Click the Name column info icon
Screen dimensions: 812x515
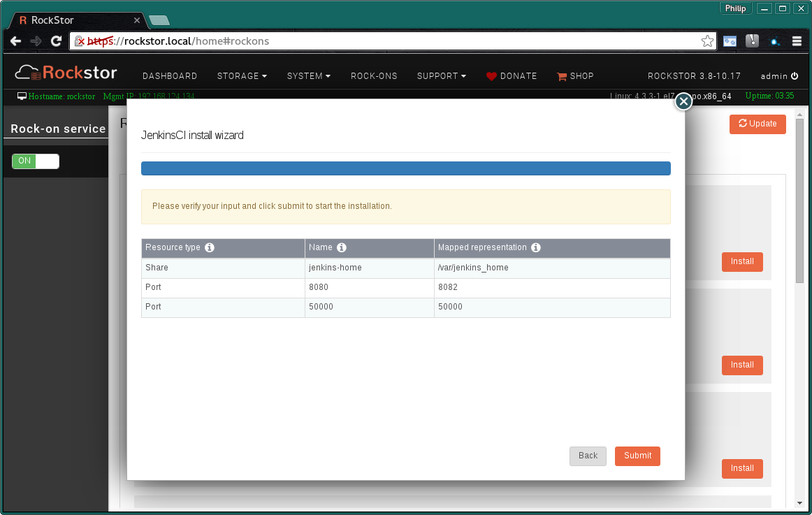[x=341, y=247]
